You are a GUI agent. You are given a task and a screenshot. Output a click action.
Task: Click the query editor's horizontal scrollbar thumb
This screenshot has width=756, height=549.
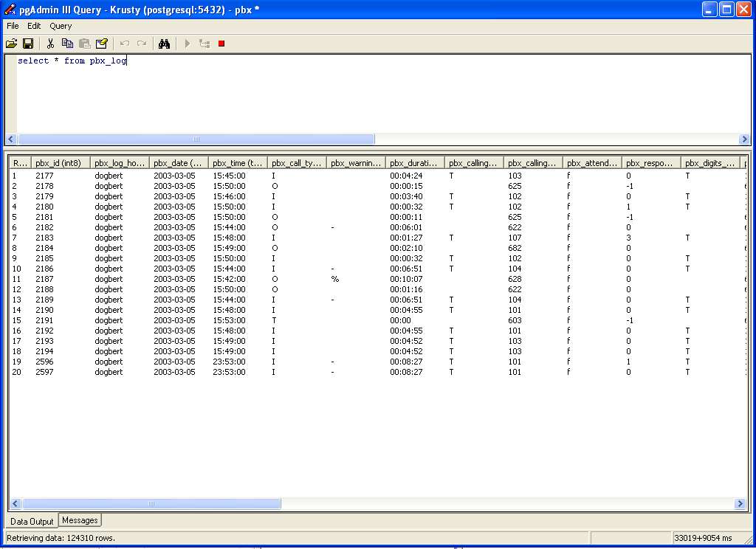[x=196, y=139]
